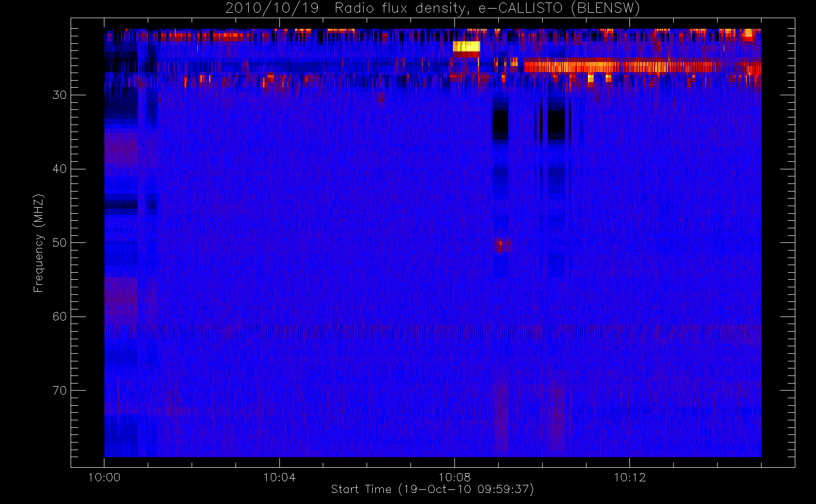Click the '50' frequency tick label

pyautogui.click(x=60, y=242)
